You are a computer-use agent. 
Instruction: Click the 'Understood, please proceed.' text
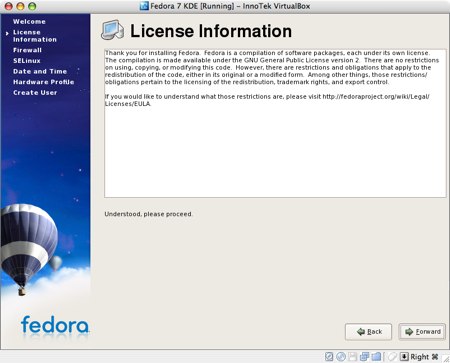pos(148,214)
